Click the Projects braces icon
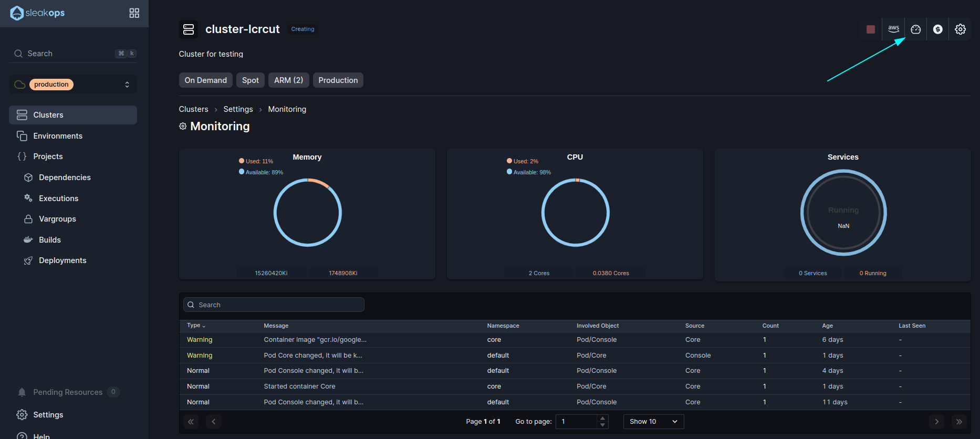Screen dimensions: 980x439 [22, 156]
